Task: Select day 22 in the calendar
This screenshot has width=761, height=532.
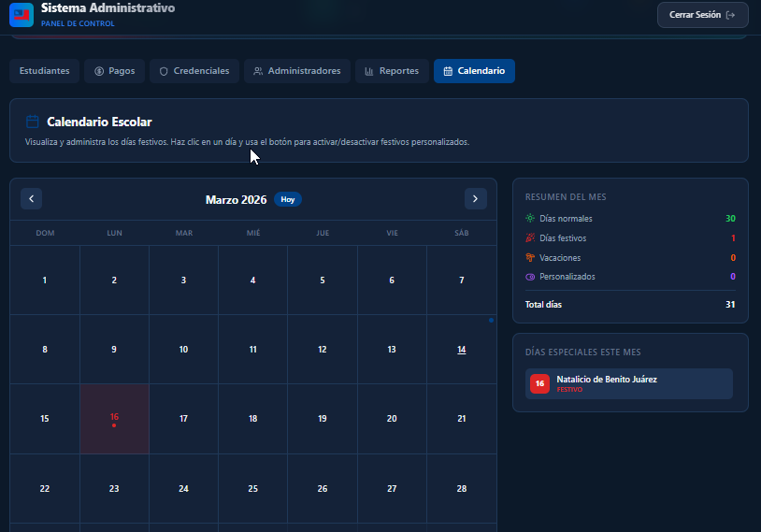Action: 45,489
